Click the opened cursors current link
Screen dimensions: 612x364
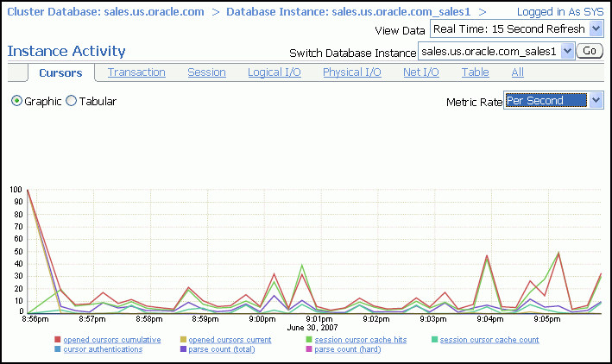230,340
